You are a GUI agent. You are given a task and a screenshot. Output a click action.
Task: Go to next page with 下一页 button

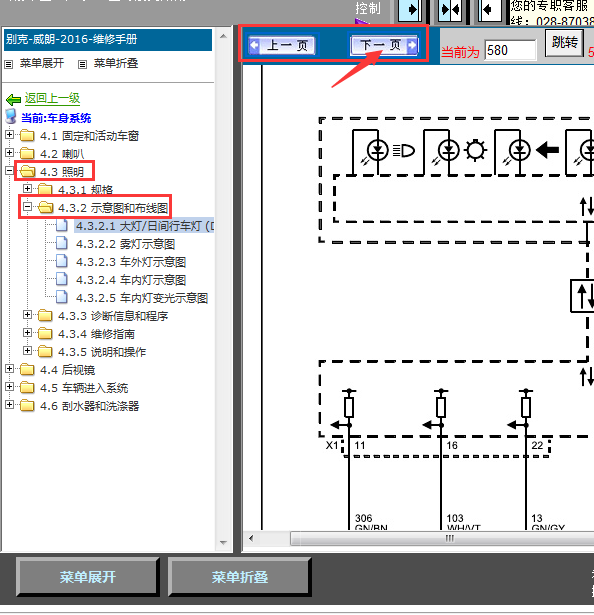[x=384, y=45]
